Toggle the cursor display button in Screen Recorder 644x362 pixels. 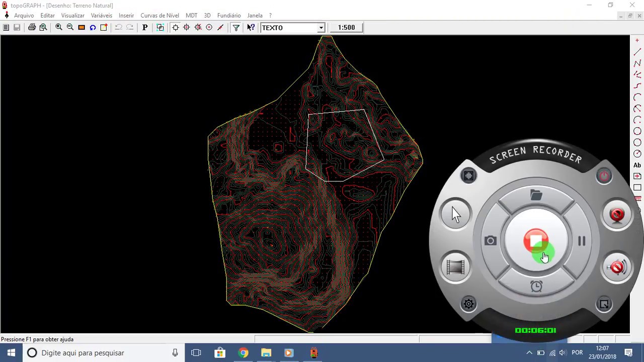click(x=455, y=214)
